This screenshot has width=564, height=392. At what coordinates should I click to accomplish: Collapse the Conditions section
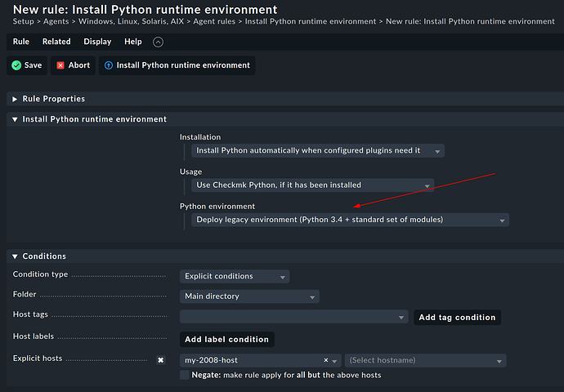(x=39, y=256)
